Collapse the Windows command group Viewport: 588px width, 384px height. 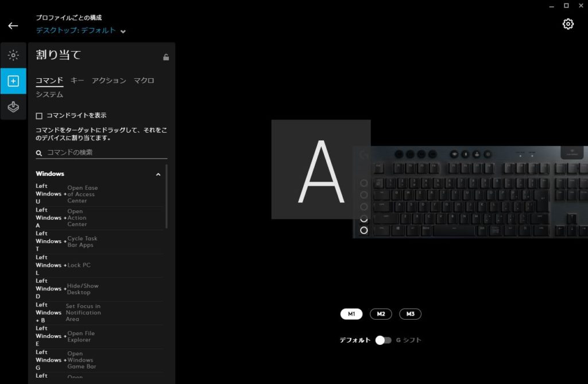[x=158, y=174]
